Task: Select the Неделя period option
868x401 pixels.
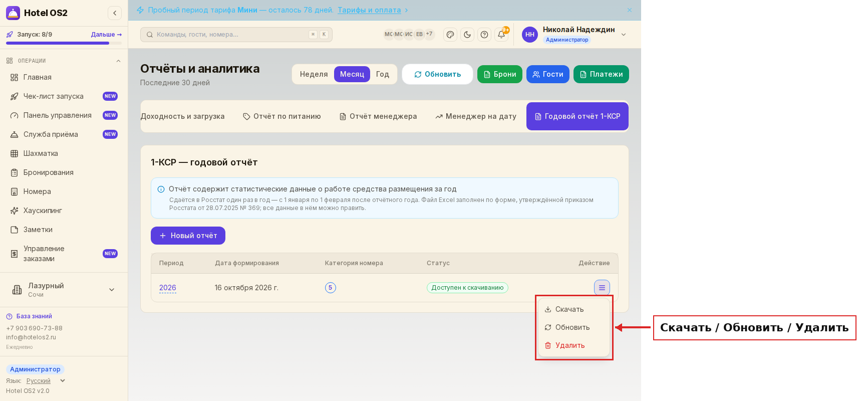Action: click(x=314, y=74)
